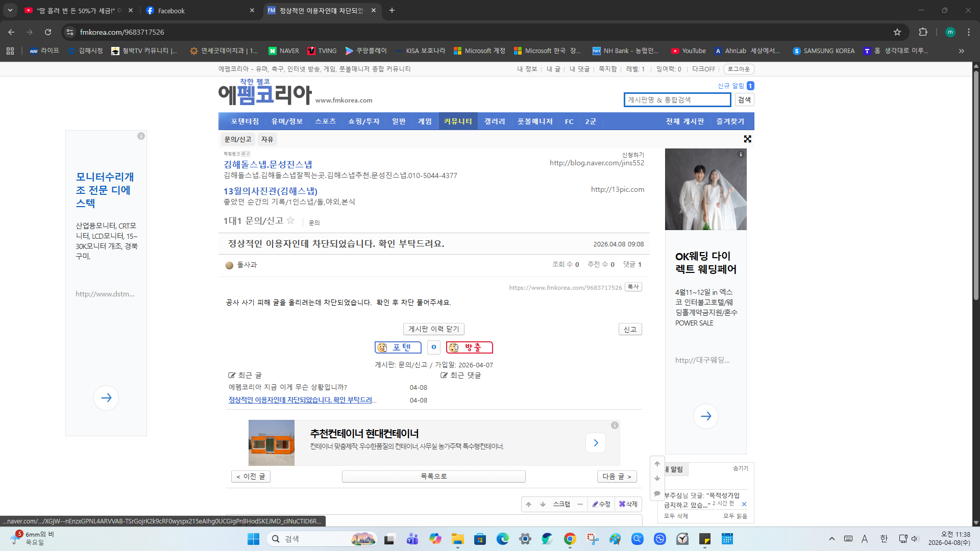
Task: Click the 수정 edit pencil button
Action: [x=601, y=504]
